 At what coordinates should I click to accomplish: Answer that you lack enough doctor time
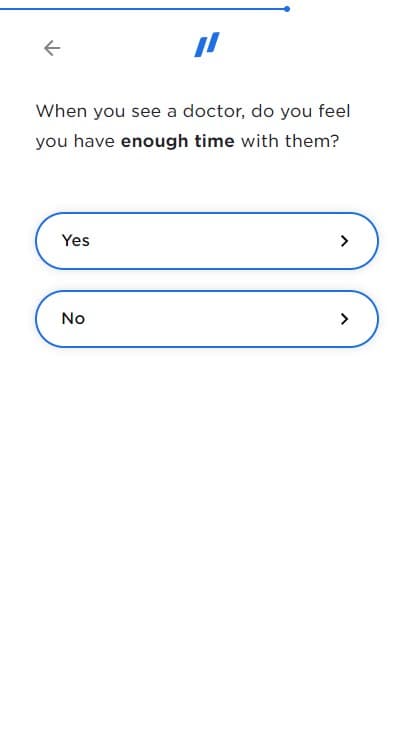(207, 319)
